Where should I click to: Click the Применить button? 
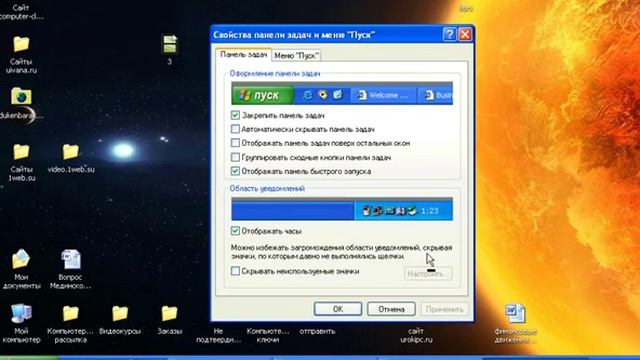point(444,309)
